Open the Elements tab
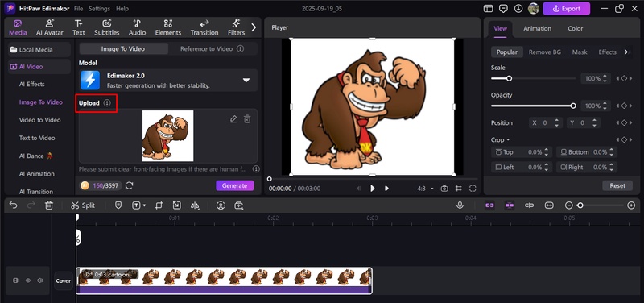644x303 pixels. [168, 27]
